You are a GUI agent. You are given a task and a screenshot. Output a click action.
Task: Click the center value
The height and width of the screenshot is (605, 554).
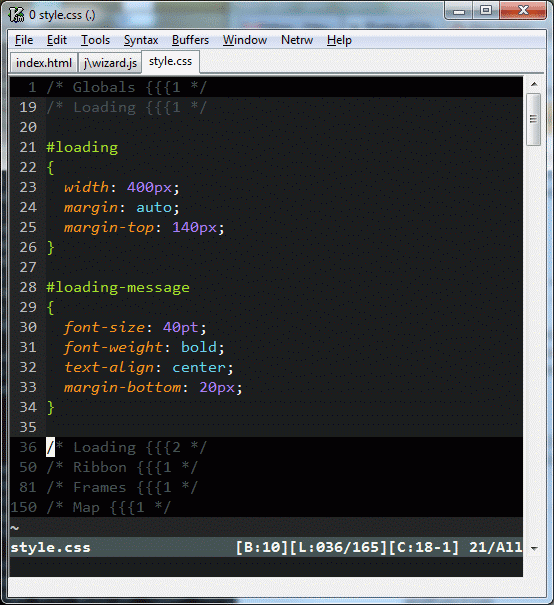[x=199, y=368]
